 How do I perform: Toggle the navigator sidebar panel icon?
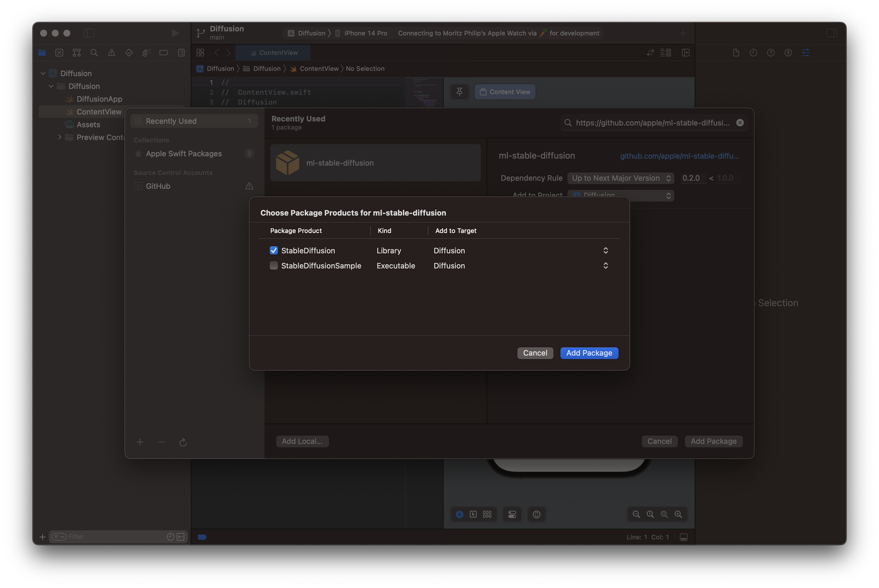click(x=89, y=33)
